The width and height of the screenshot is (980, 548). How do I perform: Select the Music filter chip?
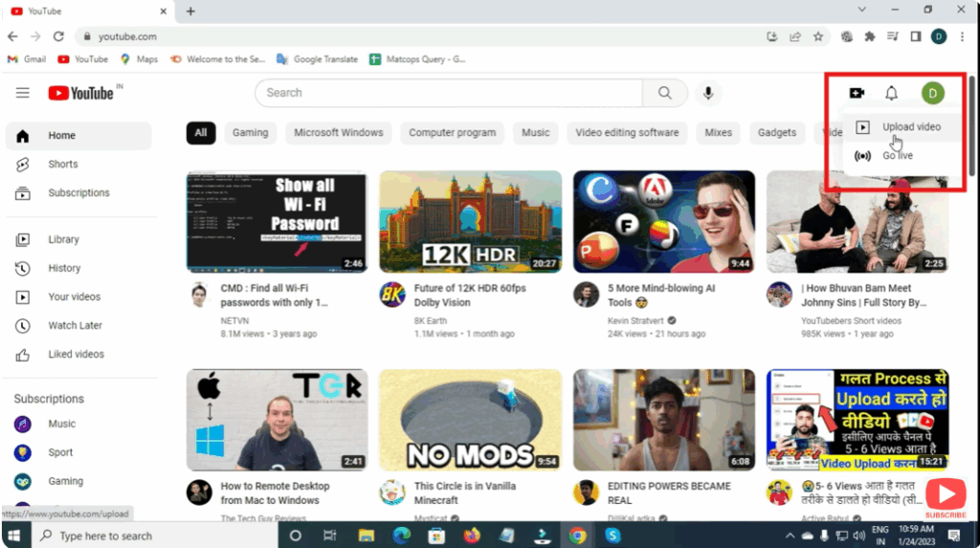click(535, 133)
